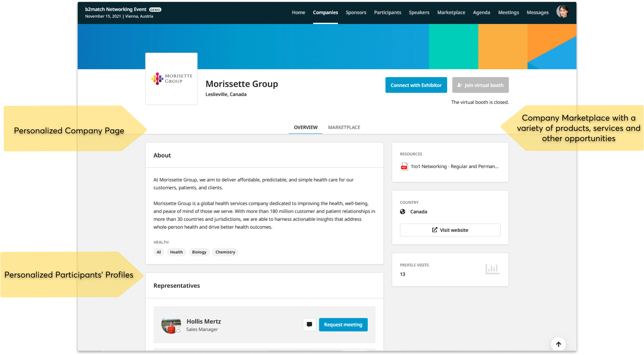Screen dimensions: 644x355
Task: Go to the Marketplace nav item
Action: [451, 12]
